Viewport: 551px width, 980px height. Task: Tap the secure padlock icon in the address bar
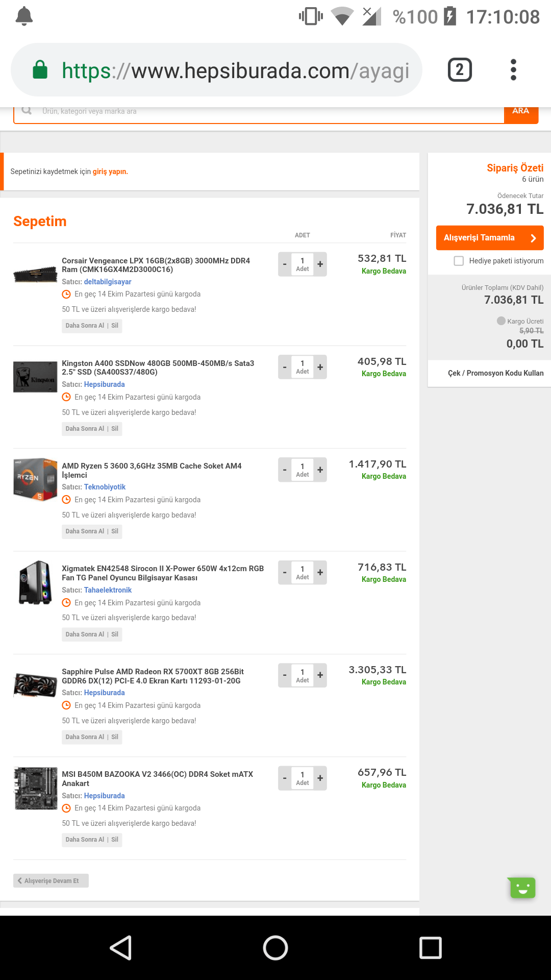tap(40, 70)
